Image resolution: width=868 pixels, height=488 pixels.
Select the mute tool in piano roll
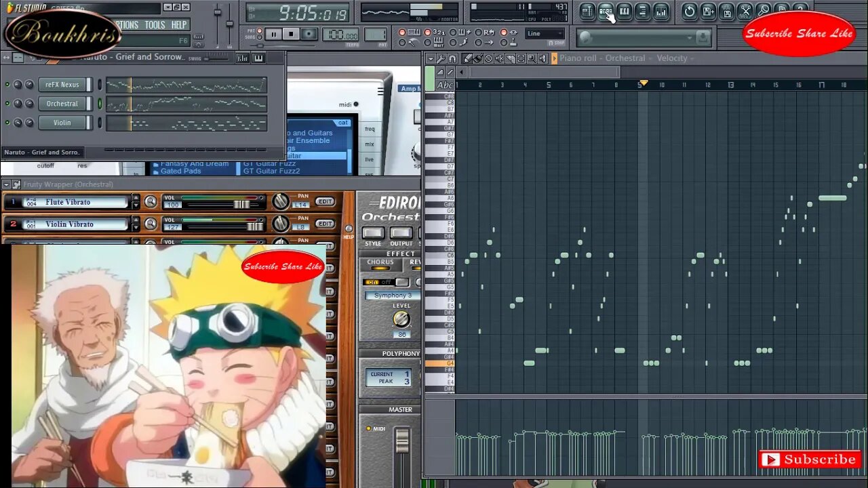[499, 58]
